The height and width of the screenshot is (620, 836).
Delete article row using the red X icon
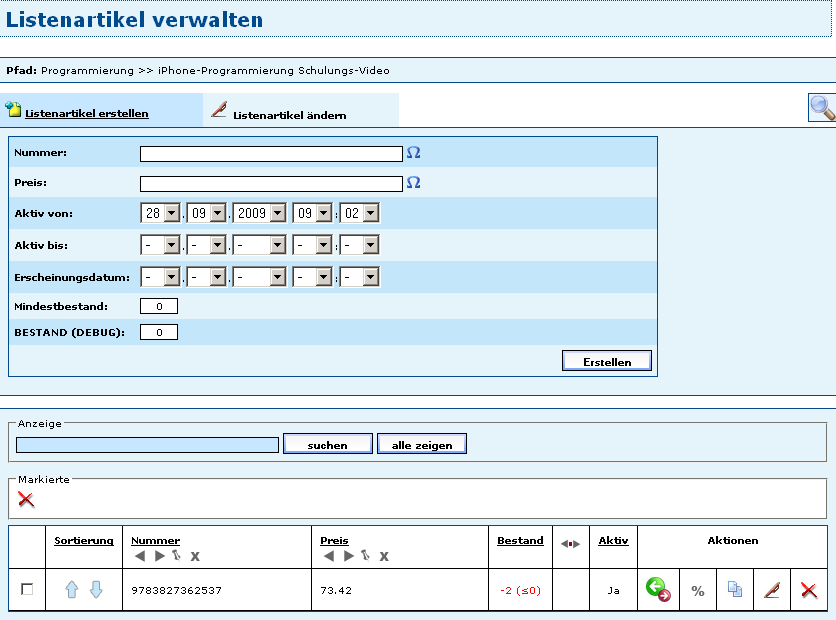[809, 591]
